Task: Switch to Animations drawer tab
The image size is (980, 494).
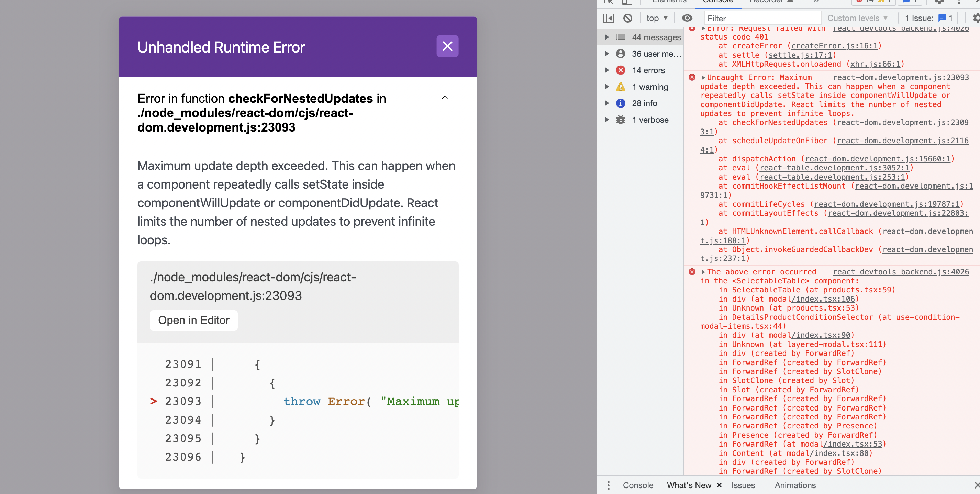Action: pos(795,485)
